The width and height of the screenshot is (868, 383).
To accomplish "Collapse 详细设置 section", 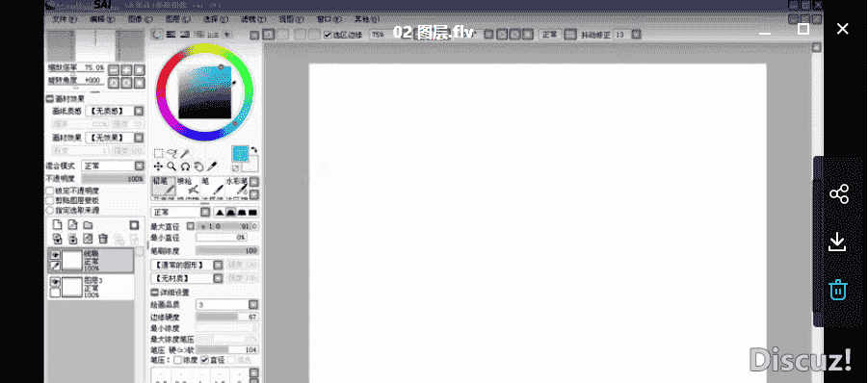I will [x=154, y=293].
